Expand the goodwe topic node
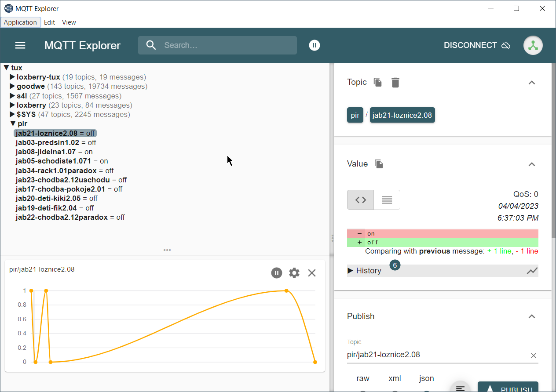 point(12,86)
